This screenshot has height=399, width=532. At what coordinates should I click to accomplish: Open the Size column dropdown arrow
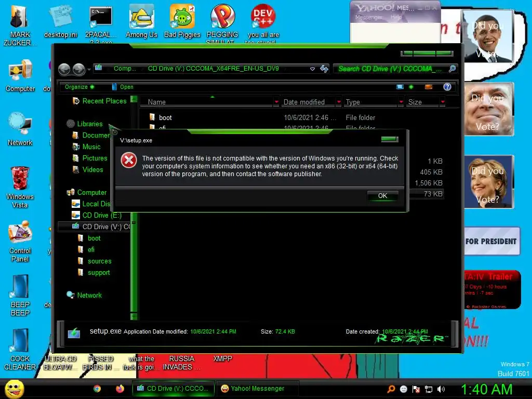click(x=443, y=102)
